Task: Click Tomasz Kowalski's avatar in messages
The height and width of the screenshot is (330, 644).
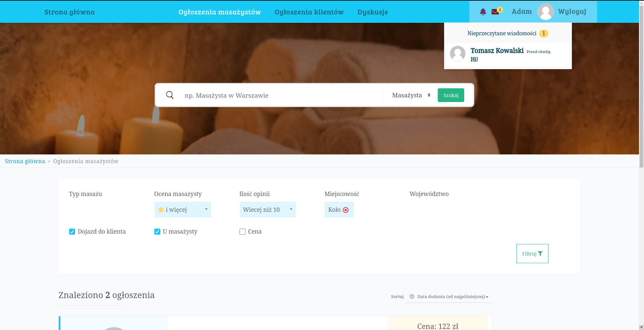Action: (458, 54)
